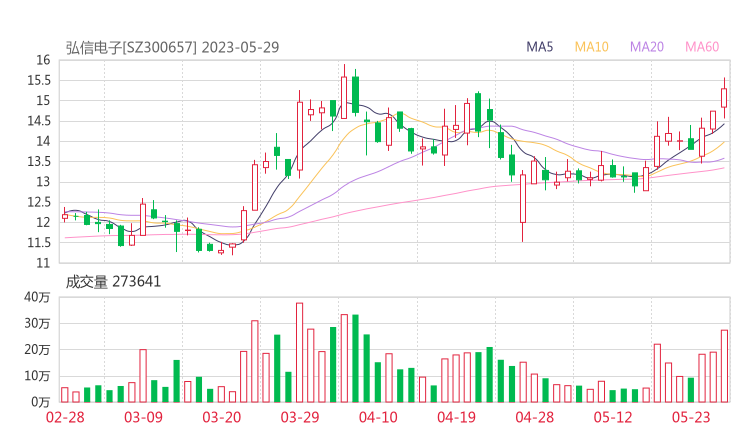Click the 40万 volume axis label
740x440 pixels.
point(37,297)
